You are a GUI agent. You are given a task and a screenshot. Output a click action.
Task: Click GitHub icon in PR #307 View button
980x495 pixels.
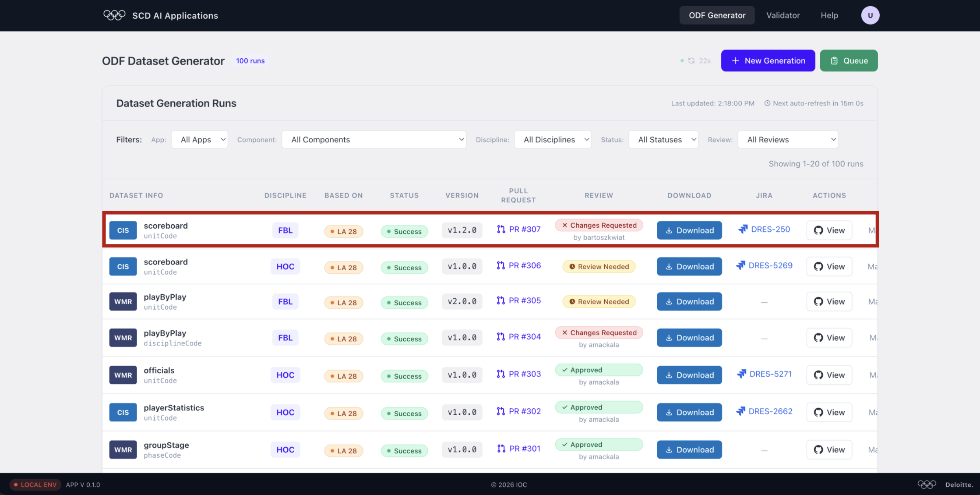click(x=818, y=230)
